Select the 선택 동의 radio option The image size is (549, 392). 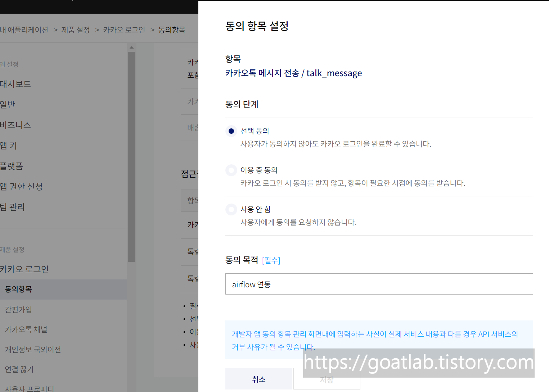click(x=231, y=131)
